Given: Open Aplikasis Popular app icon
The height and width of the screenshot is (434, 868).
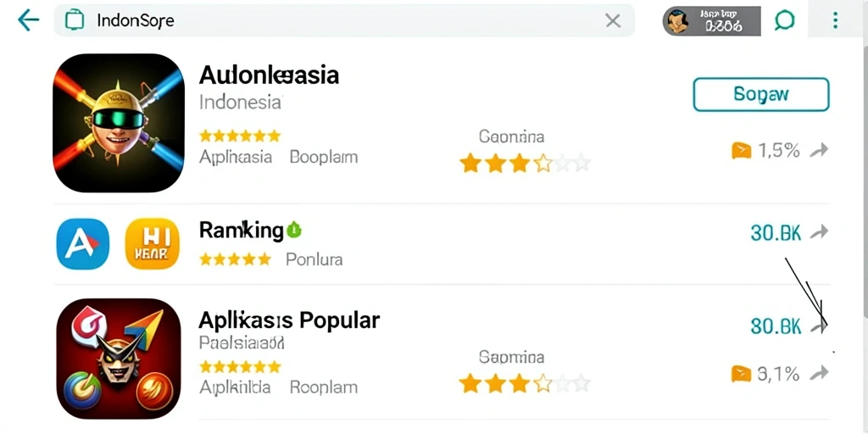Looking at the screenshot, I should [x=119, y=359].
